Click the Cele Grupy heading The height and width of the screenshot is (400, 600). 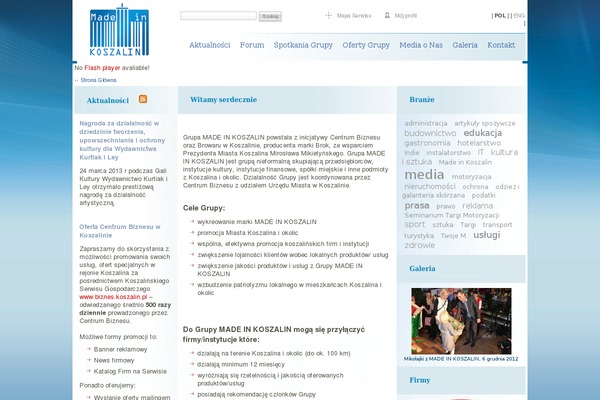204,208
